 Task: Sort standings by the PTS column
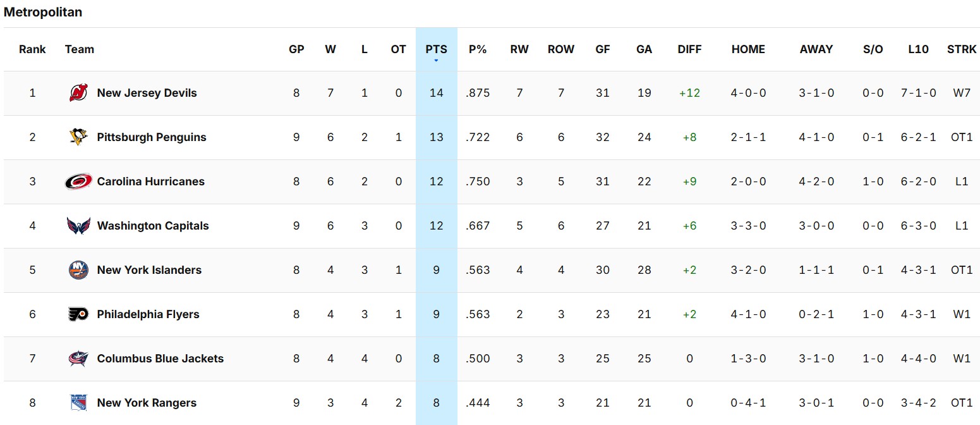(436, 49)
